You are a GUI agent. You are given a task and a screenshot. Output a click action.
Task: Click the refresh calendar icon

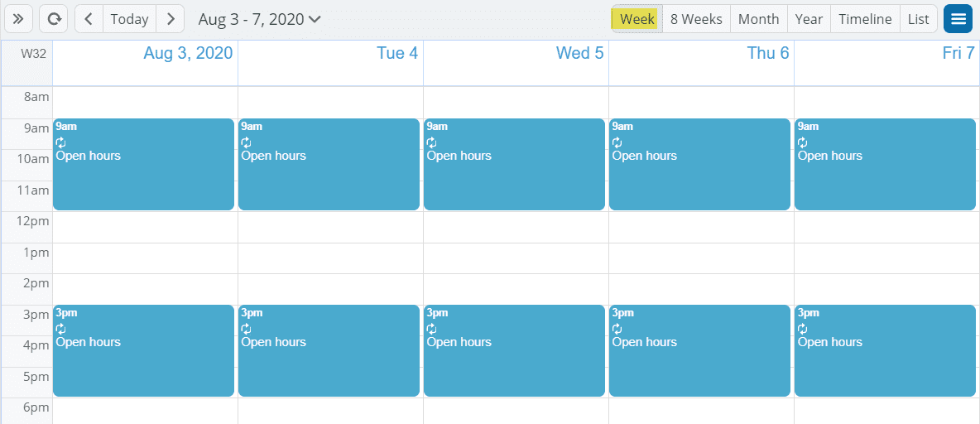coord(55,19)
